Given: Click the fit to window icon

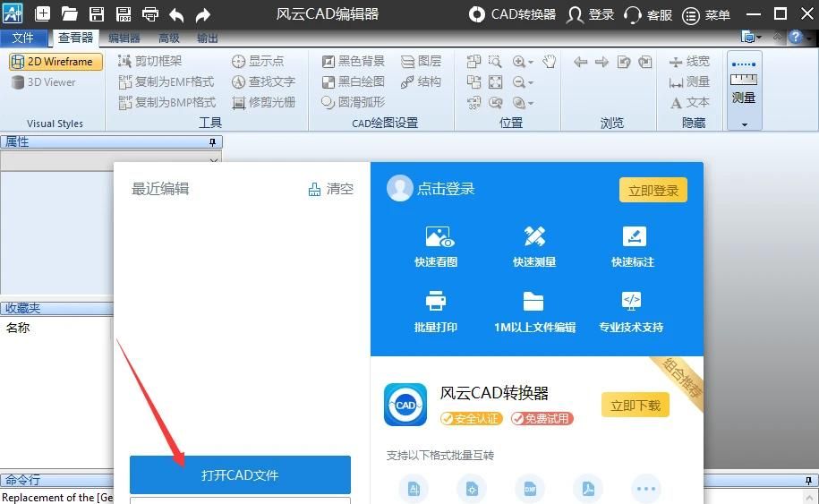Looking at the screenshot, I should 495,82.
